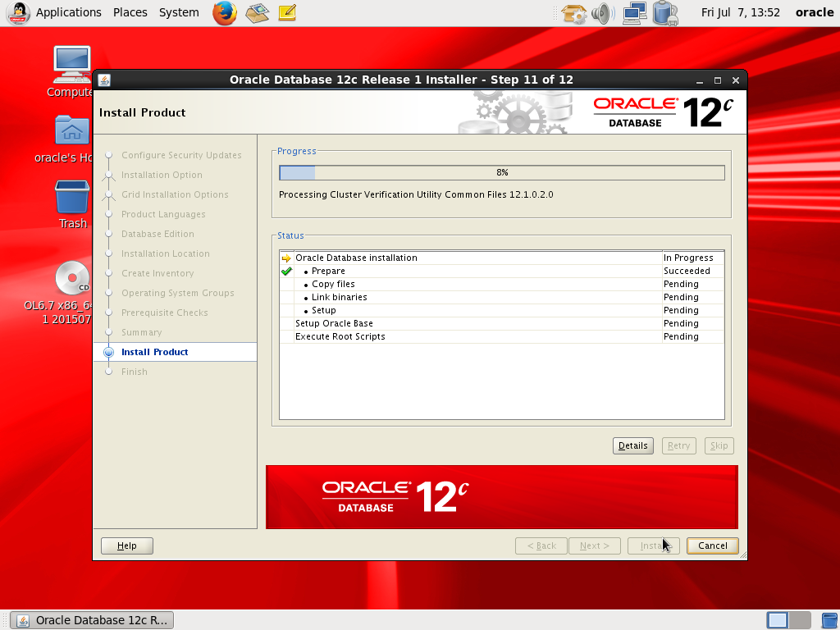Viewport: 840px width, 630px height.
Task: Open the network connection tray icon
Action: click(635, 13)
